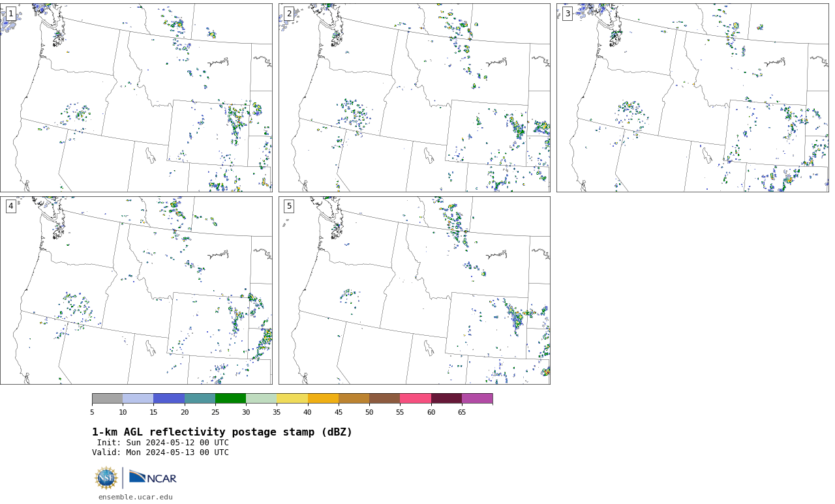Viewport: 835px width, 504px height.
Task: Click the colorbar tick label 30
Action: [246, 412]
